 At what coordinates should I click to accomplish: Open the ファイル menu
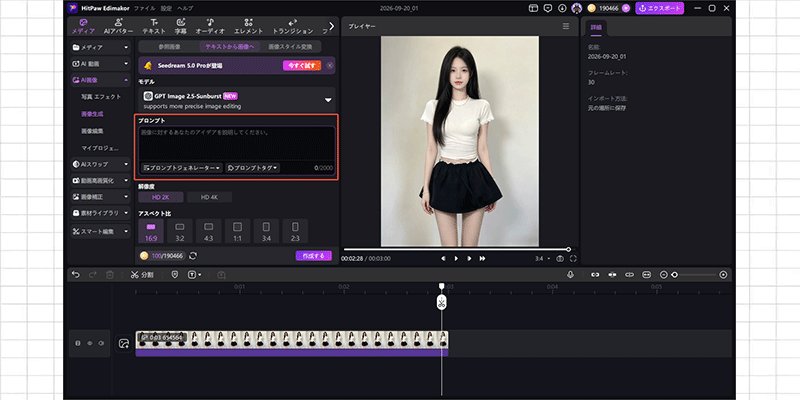click(x=144, y=9)
